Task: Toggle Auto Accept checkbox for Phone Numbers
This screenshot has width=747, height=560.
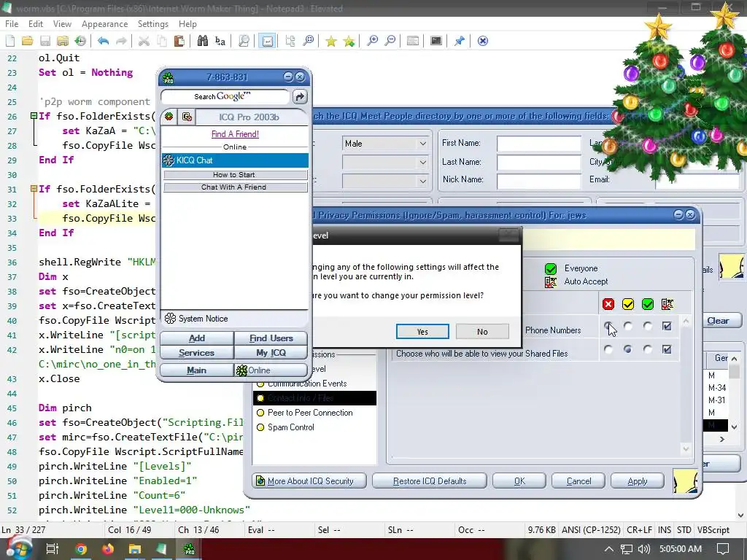Action: point(667,326)
